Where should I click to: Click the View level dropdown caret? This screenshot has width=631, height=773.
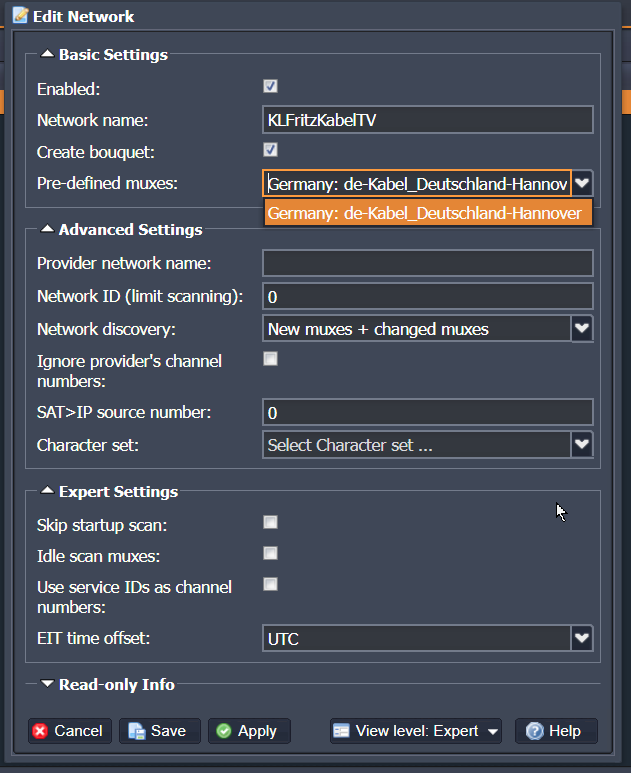(492, 732)
